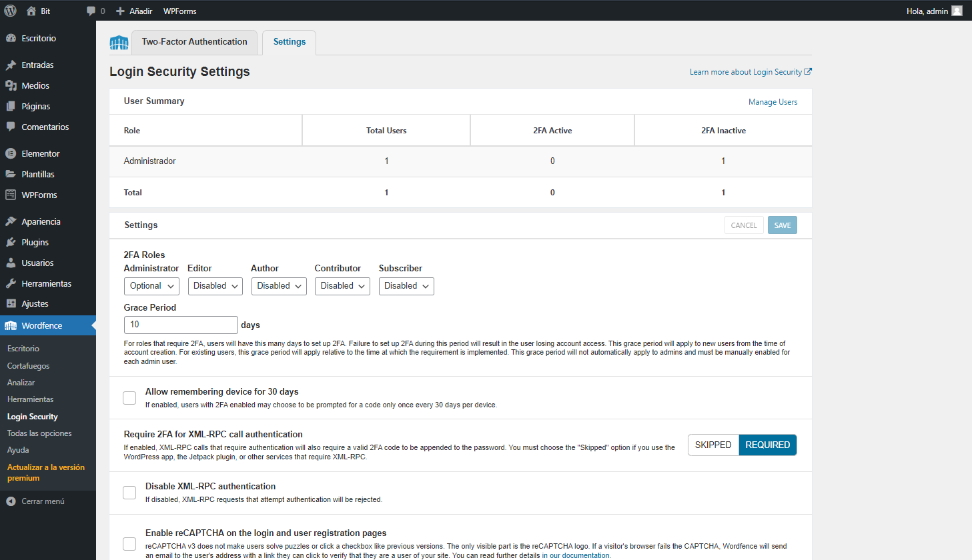
Task: Click the Entradas pin icon
Action: pyautogui.click(x=11, y=65)
